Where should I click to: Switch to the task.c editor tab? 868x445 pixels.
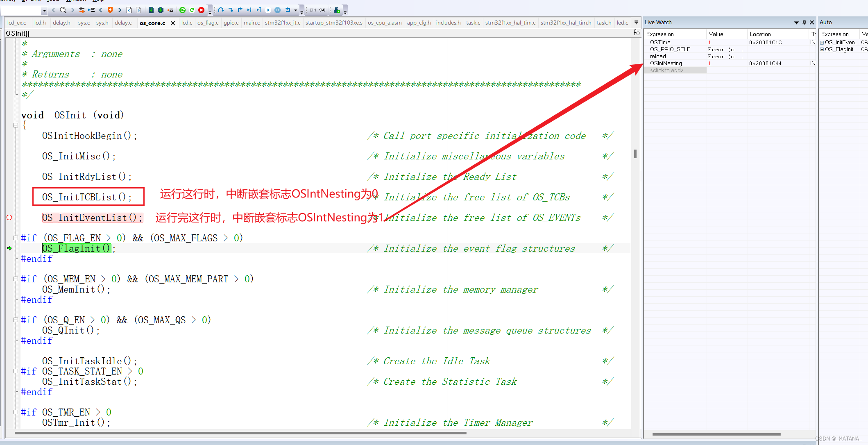coord(473,23)
